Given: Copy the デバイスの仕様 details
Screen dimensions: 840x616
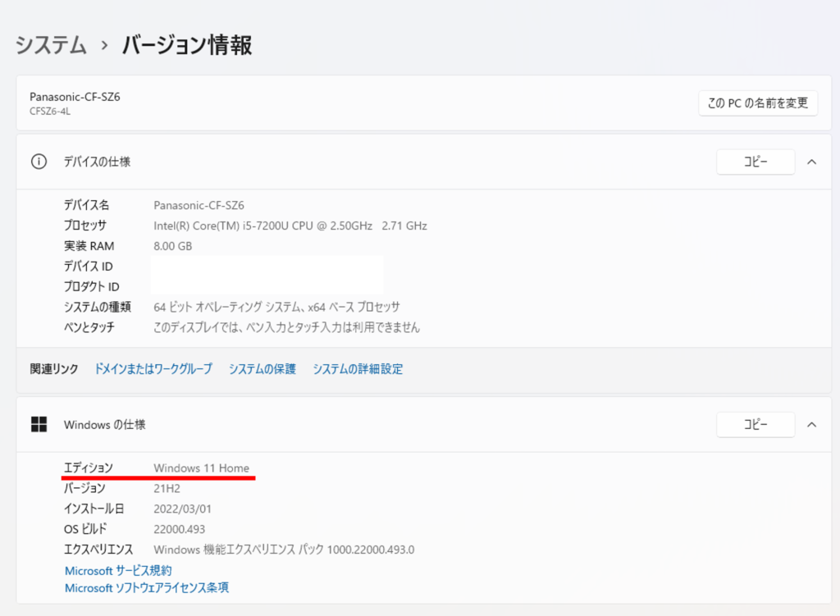Looking at the screenshot, I should tap(756, 162).
